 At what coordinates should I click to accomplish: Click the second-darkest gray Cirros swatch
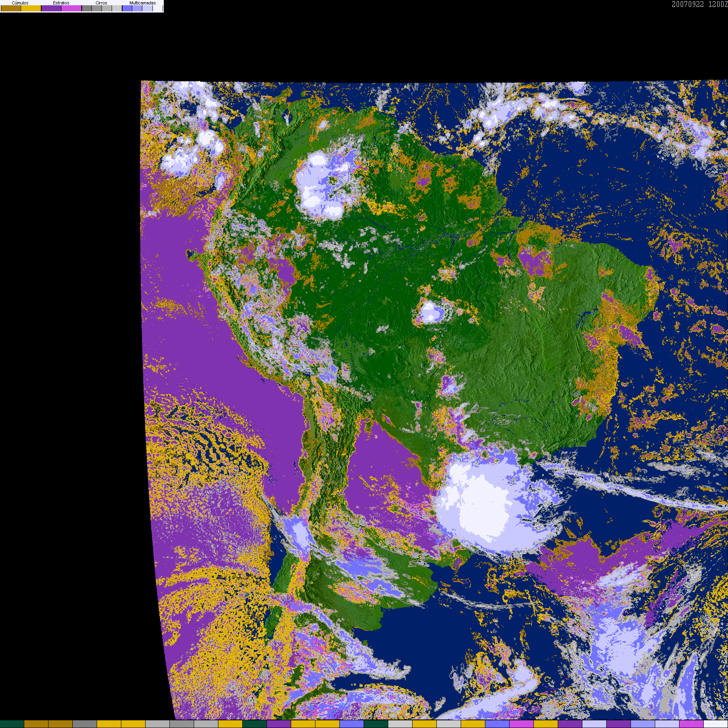click(97, 8)
